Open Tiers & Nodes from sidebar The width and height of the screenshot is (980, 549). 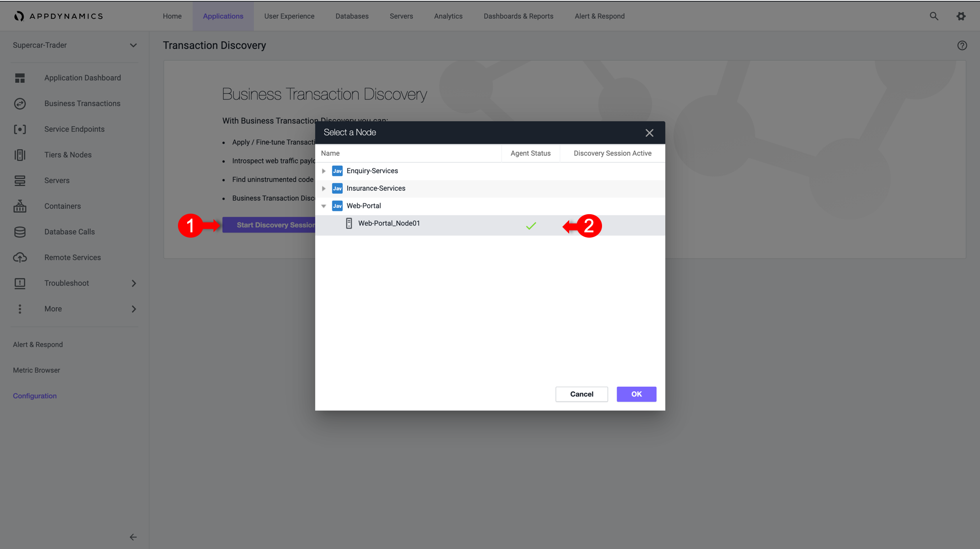point(68,155)
